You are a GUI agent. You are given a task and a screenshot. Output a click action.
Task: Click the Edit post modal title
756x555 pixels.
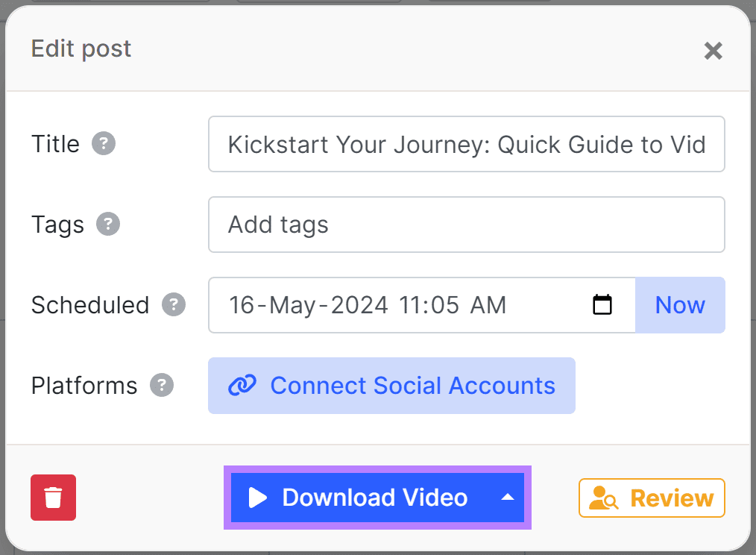pos(81,48)
